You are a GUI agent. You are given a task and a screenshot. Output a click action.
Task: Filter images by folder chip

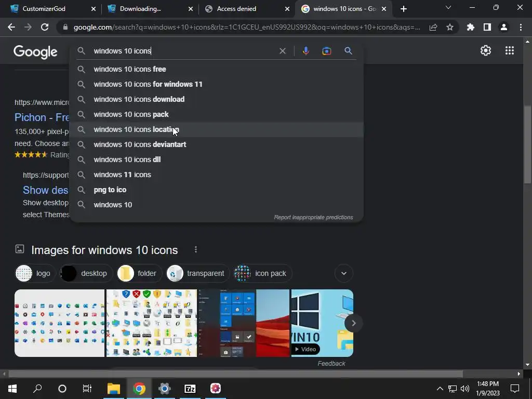(x=138, y=273)
